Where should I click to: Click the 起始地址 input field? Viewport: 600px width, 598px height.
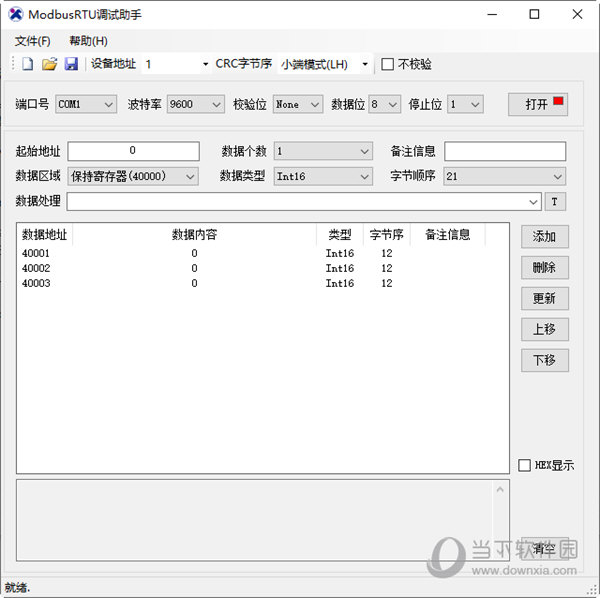coord(133,151)
